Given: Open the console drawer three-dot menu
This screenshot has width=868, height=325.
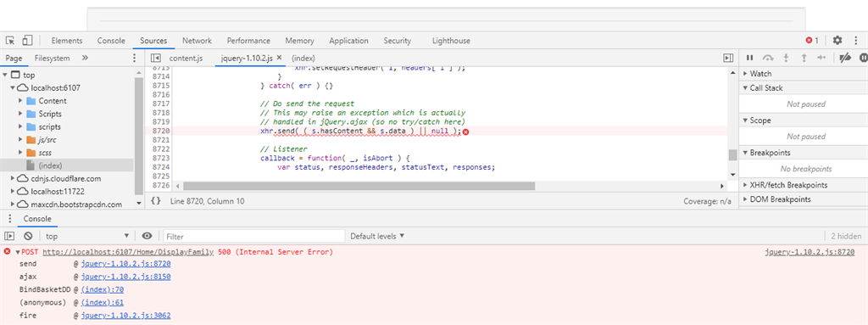Looking at the screenshot, I should pos(9,219).
